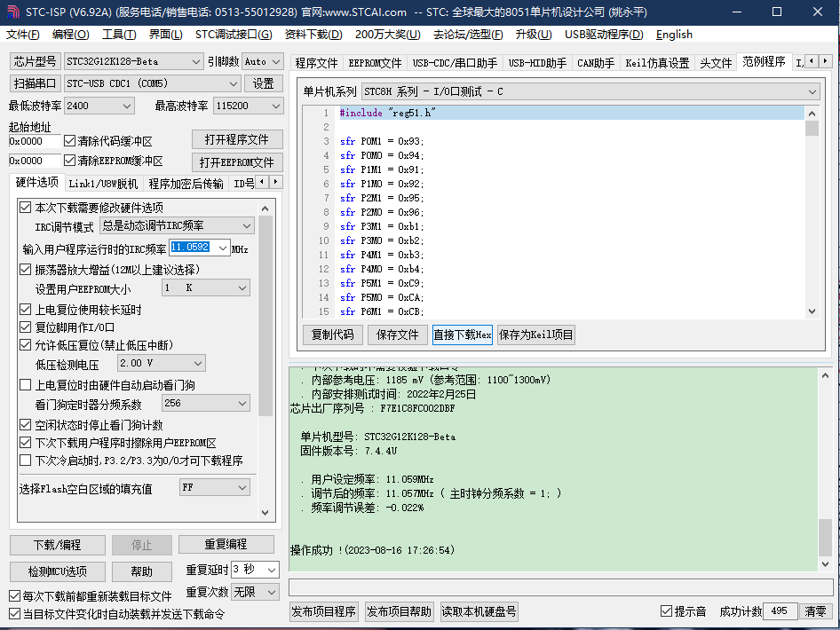Open English menu item

(x=674, y=35)
